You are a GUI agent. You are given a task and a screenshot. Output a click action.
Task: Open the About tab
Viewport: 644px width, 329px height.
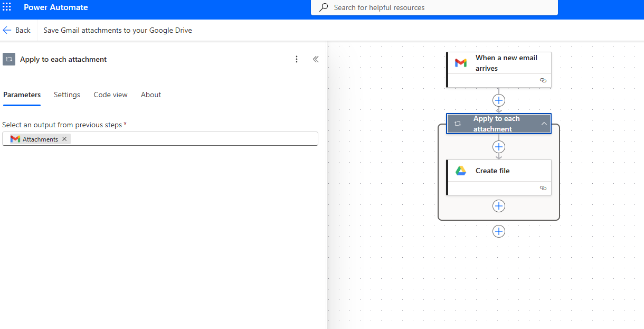[x=151, y=95]
